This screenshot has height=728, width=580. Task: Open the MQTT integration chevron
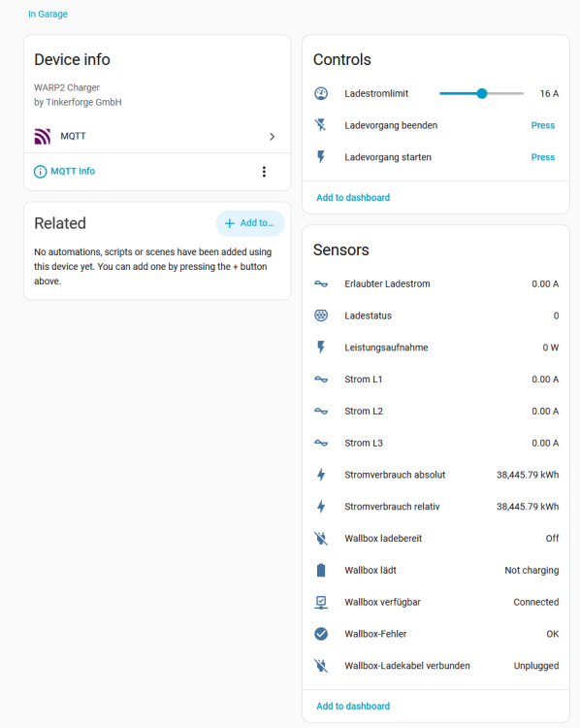(273, 137)
